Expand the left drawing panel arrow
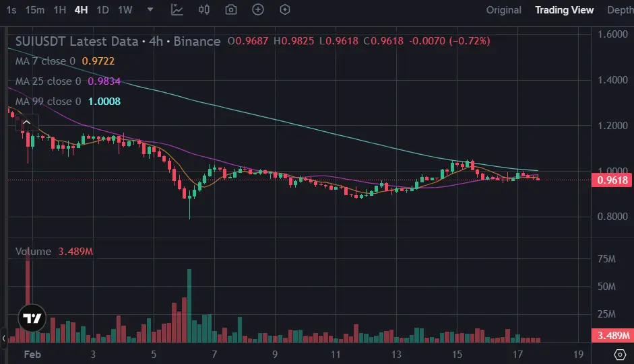The height and width of the screenshot is (364, 634). pos(3,338)
